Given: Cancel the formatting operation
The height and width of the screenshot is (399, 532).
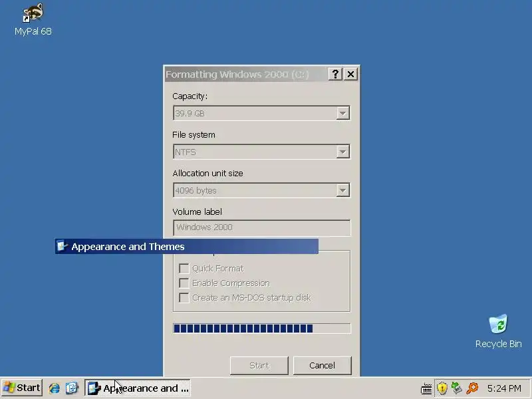Looking at the screenshot, I should [x=322, y=365].
